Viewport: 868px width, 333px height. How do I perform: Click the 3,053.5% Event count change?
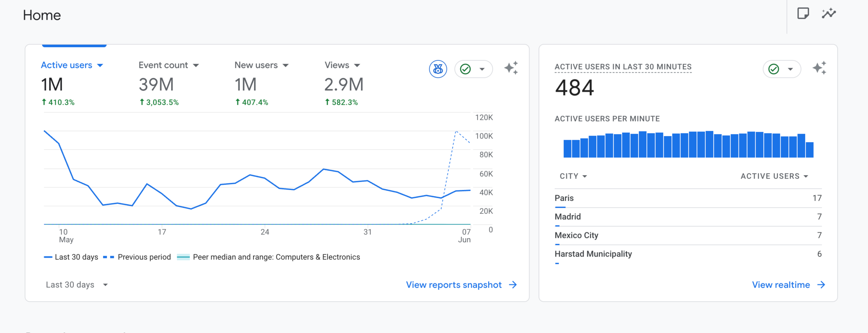(159, 102)
